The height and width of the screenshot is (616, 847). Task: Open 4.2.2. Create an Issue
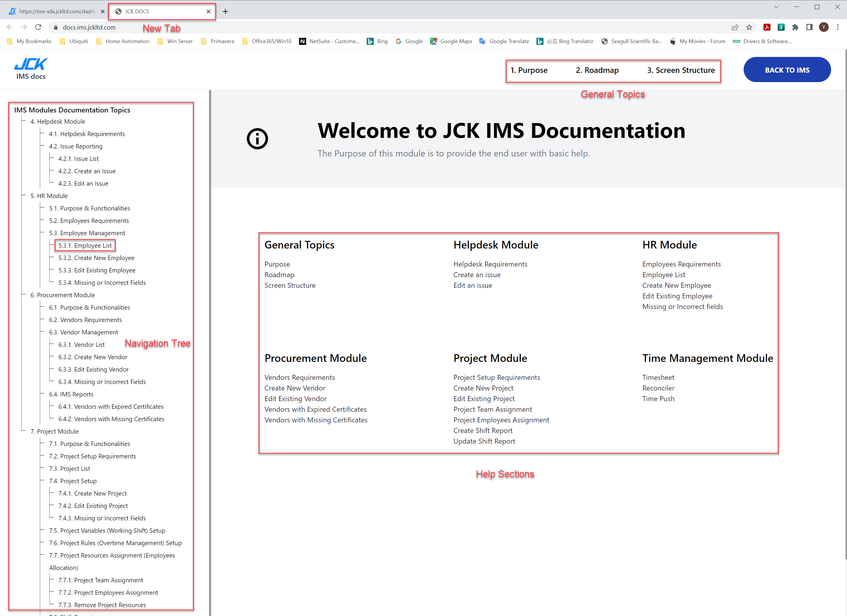coord(87,171)
